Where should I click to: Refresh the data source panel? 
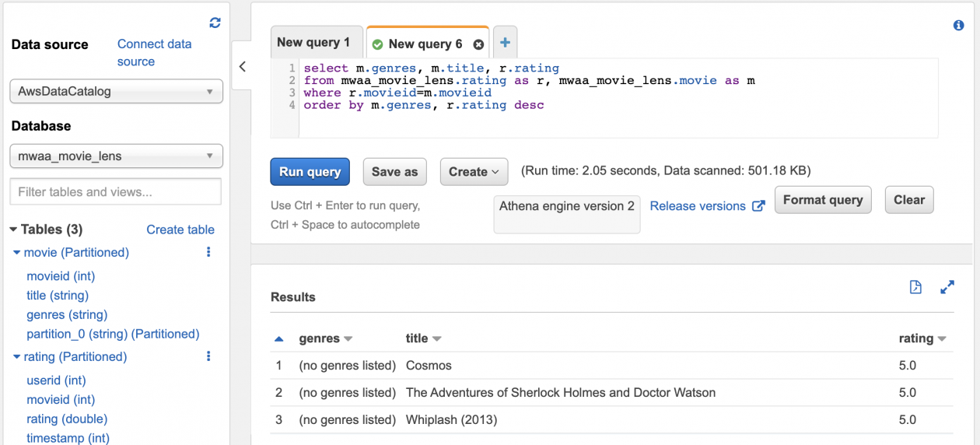tap(215, 23)
